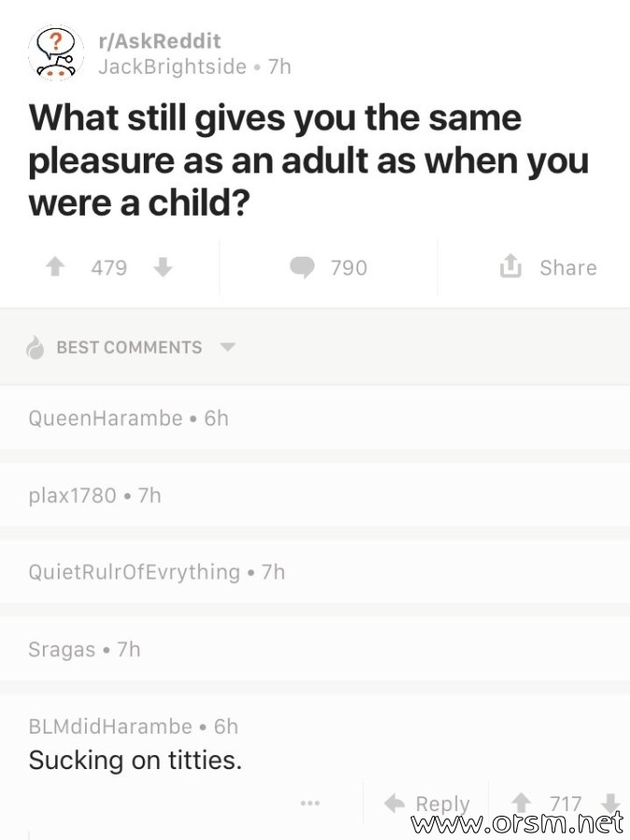630x840 pixels.
Task: Click the post title text
Action: click(x=309, y=161)
